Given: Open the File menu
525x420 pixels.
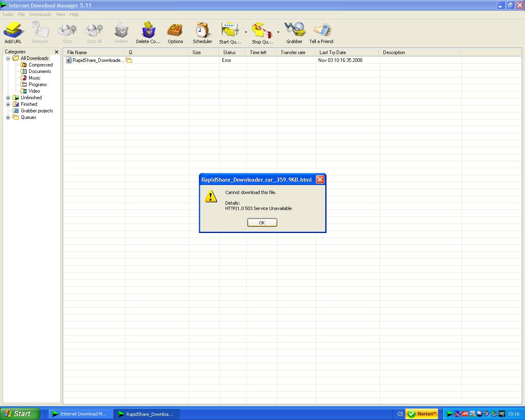Looking at the screenshot, I should (21, 14).
